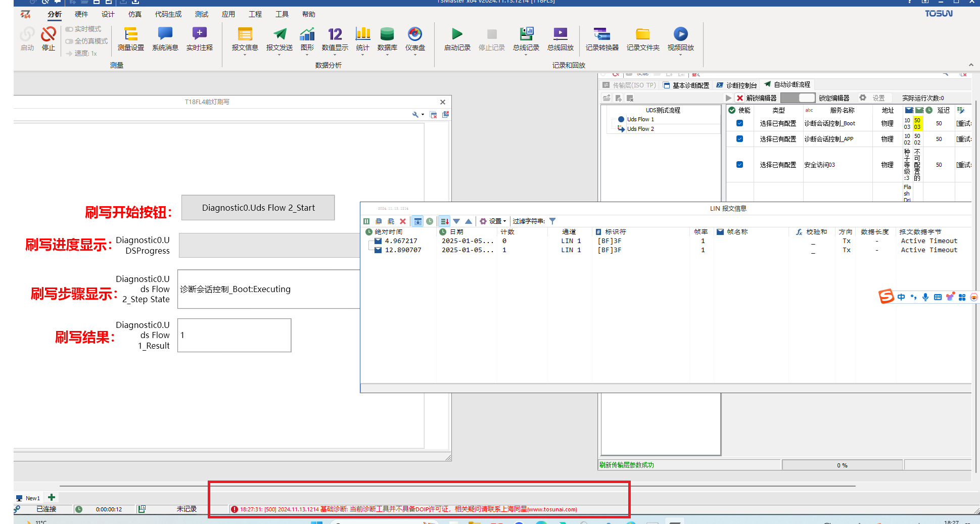The height and width of the screenshot is (524, 980).
Task: Select Uds Flow 1 in the flow tree
Action: click(x=640, y=119)
